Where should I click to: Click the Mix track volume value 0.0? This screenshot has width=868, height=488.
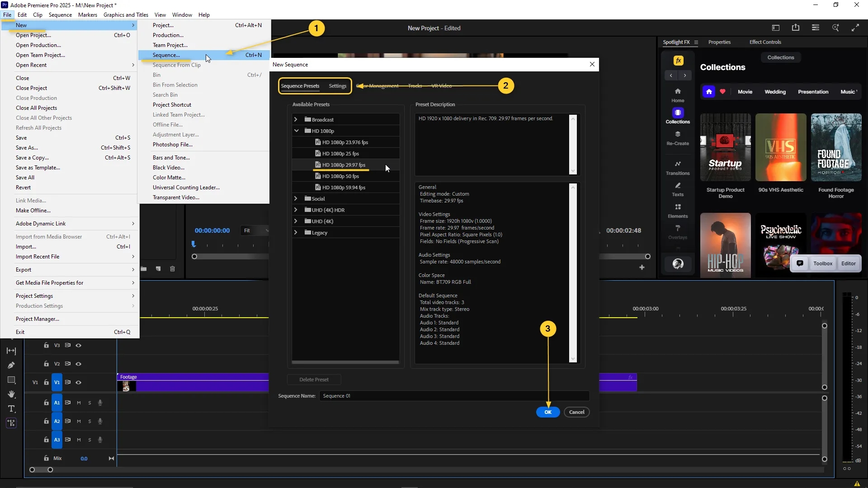(x=84, y=459)
